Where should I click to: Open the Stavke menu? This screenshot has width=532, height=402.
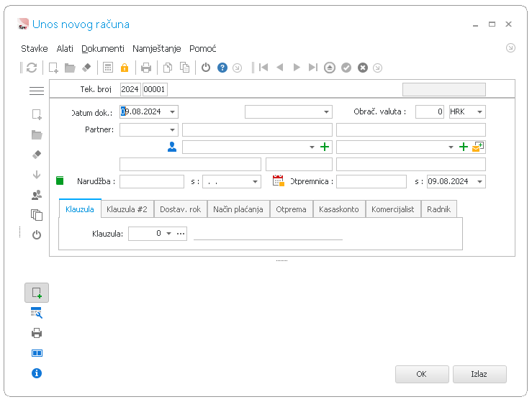[x=35, y=49]
